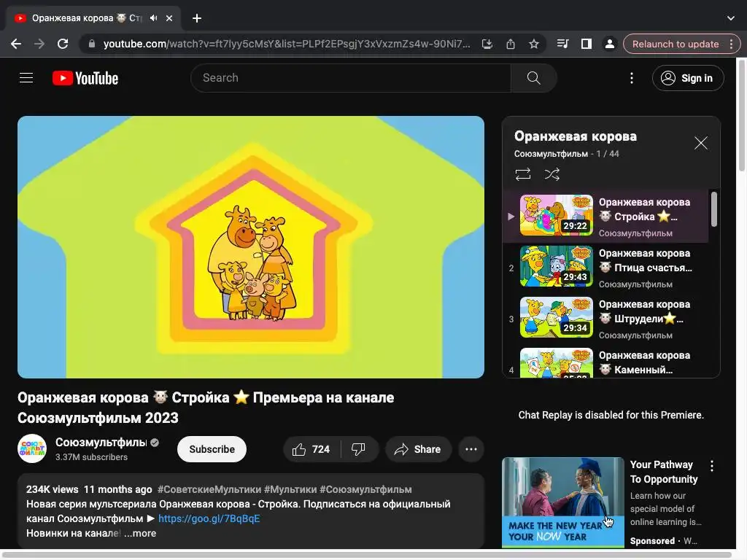Mute the tab via speaker icon

153,18
